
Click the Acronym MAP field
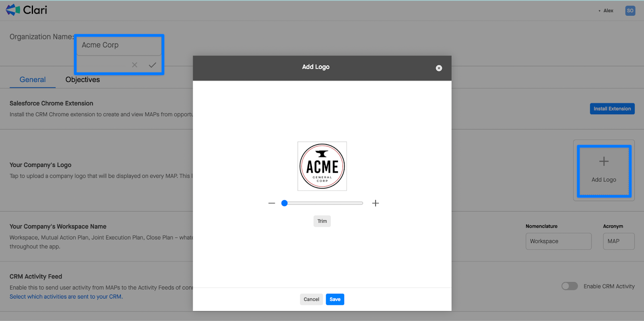pyautogui.click(x=619, y=241)
